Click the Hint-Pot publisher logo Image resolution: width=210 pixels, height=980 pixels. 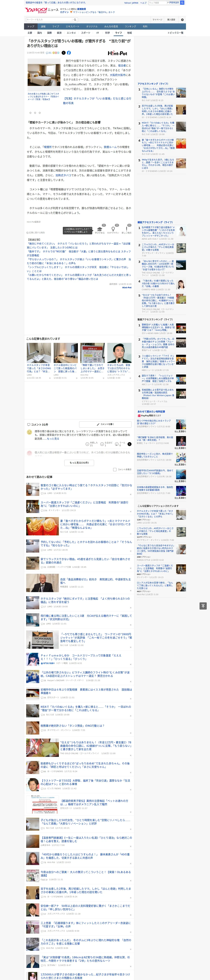pyautogui.click(x=117, y=53)
